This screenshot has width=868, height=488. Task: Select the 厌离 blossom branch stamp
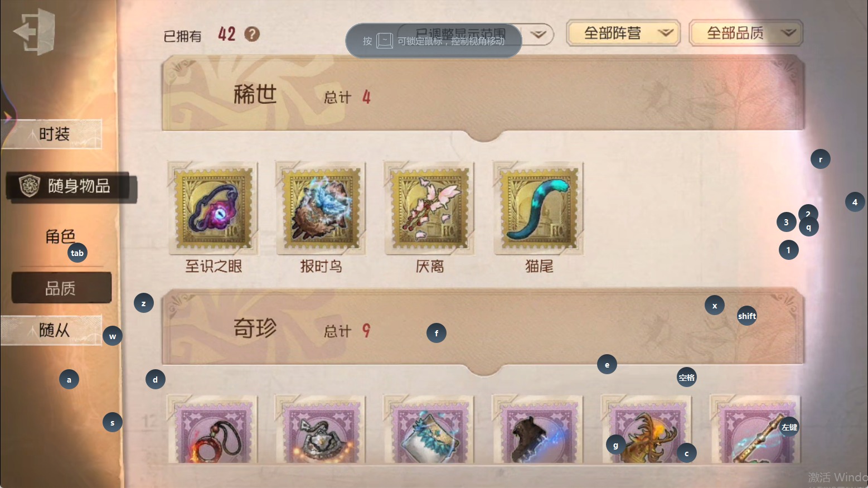pos(429,208)
